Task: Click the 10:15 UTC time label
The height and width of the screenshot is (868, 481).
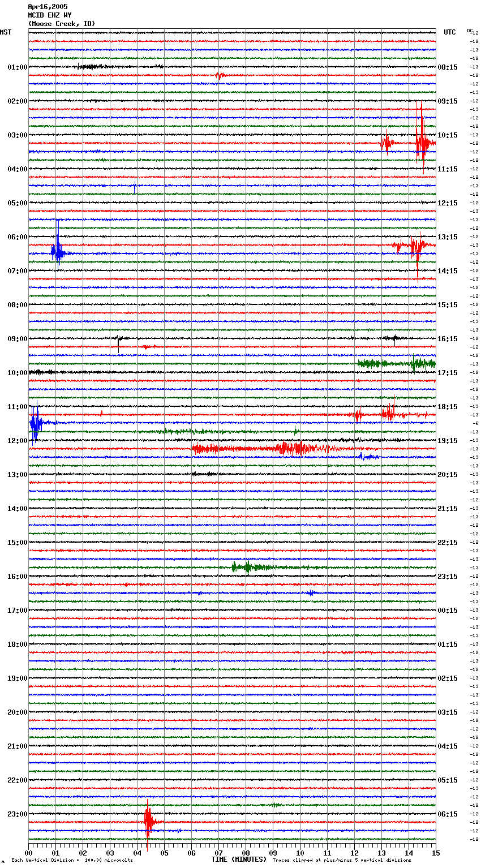Action: click(x=448, y=135)
